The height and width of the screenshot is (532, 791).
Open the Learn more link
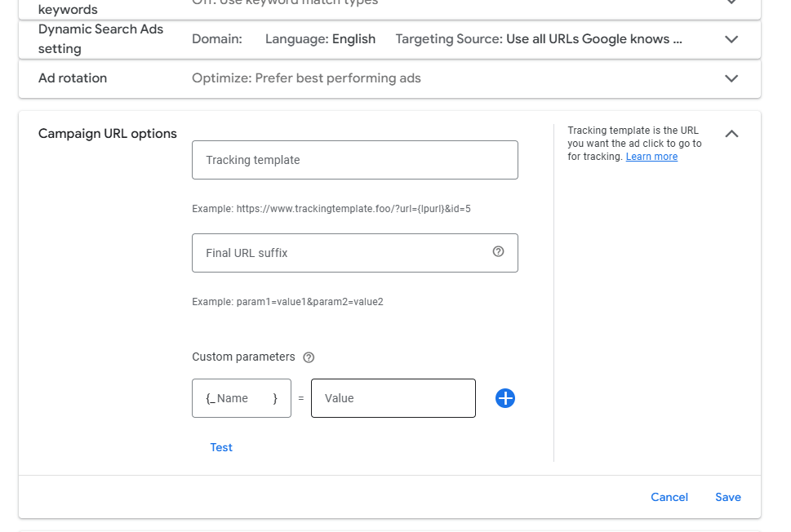click(x=651, y=157)
